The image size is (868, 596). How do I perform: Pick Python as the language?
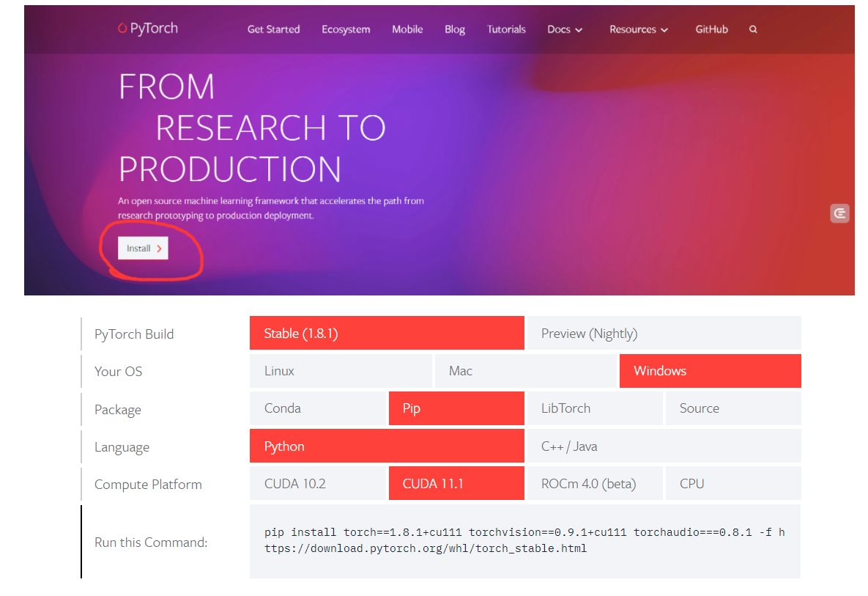(387, 446)
